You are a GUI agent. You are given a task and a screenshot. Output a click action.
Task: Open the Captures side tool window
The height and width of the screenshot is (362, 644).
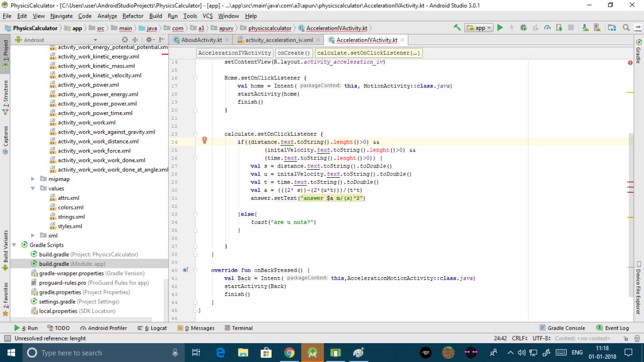pyautogui.click(x=5, y=140)
